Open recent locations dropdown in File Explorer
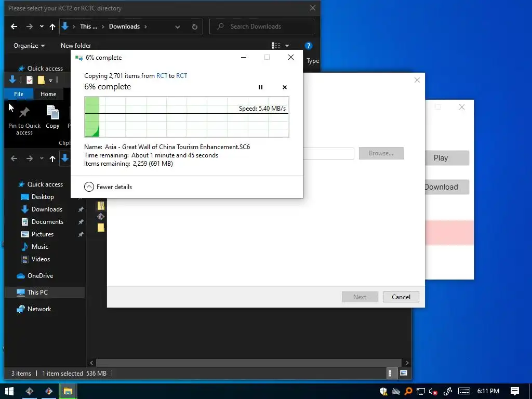532x399 pixels. tap(42, 158)
